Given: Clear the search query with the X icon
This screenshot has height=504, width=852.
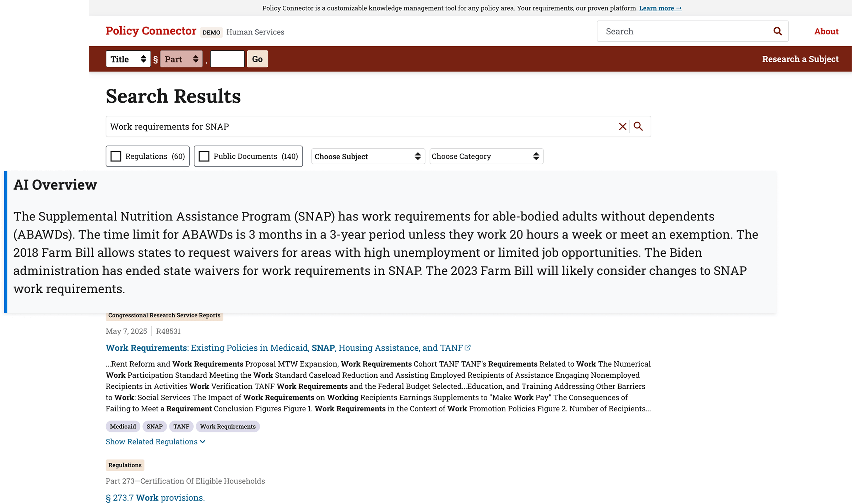Looking at the screenshot, I should 622,126.
